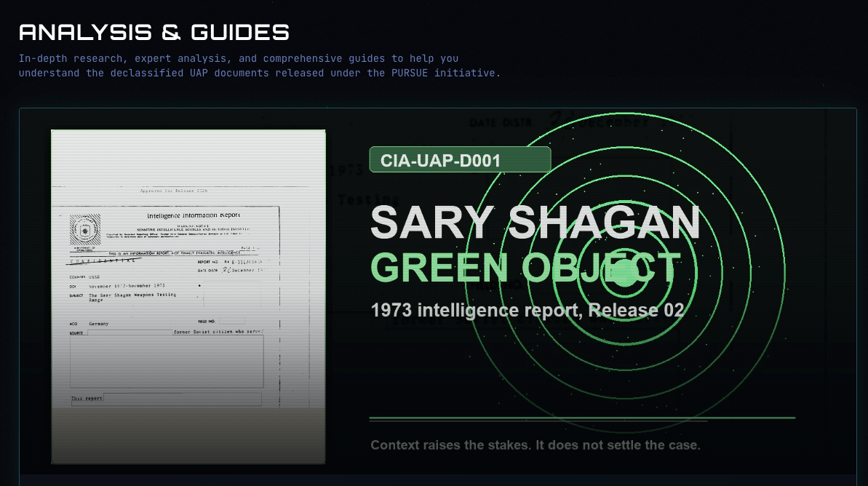Open the Sary Shagan headline

pyautogui.click(x=535, y=223)
